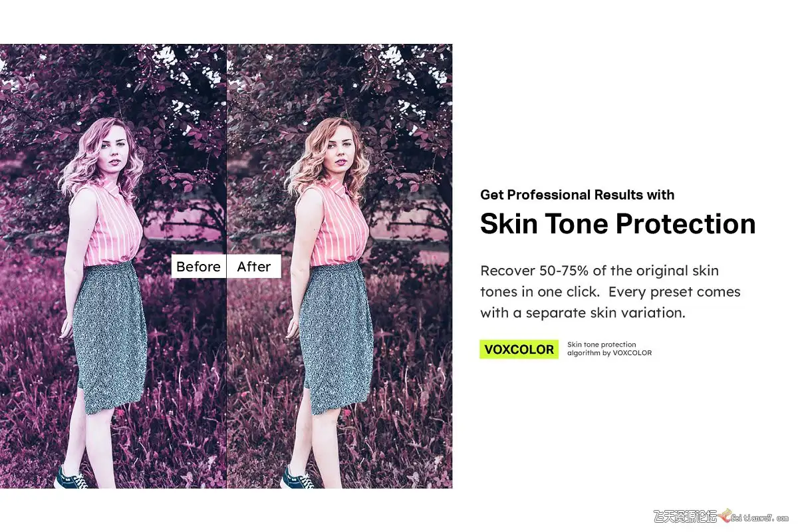Click the sneaker in the Before photo
Screen dimensions: 798x532
70,477
